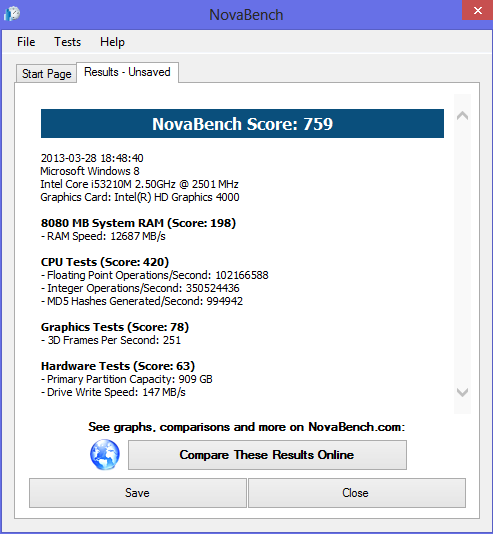Close the NovaBench window

click(x=477, y=10)
